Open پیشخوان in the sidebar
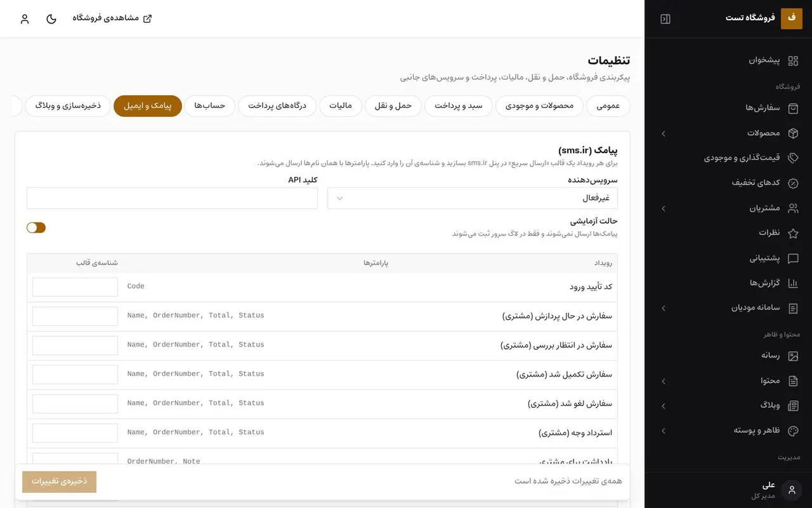The image size is (812, 508). click(x=728, y=61)
